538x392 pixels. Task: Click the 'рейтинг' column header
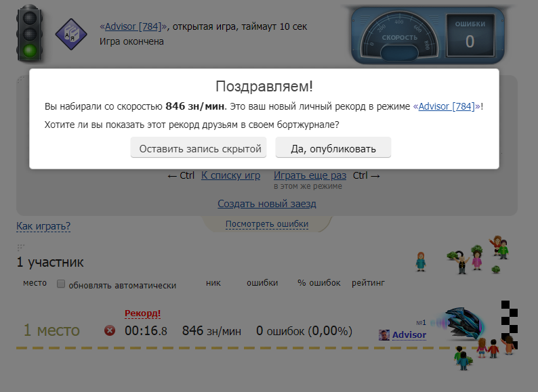[x=368, y=283]
